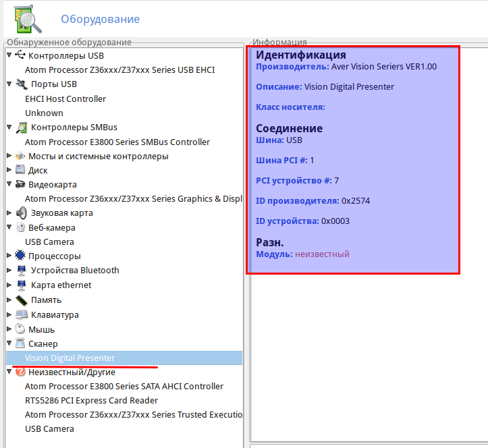The image size is (488, 448).
Task: Select RTS5286 PCI Express Card Reader
Action: pyautogui.click(x=92, y=400)
